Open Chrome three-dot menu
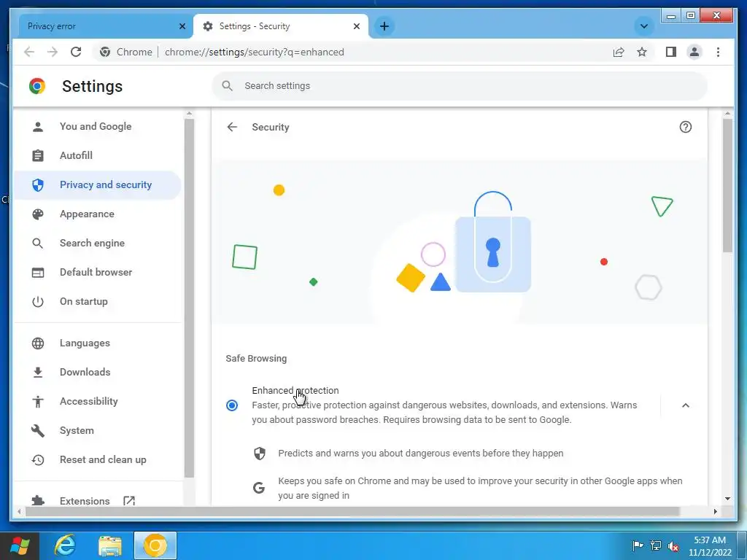The height and width of the screenshot is (560, 747). (718, 52)
